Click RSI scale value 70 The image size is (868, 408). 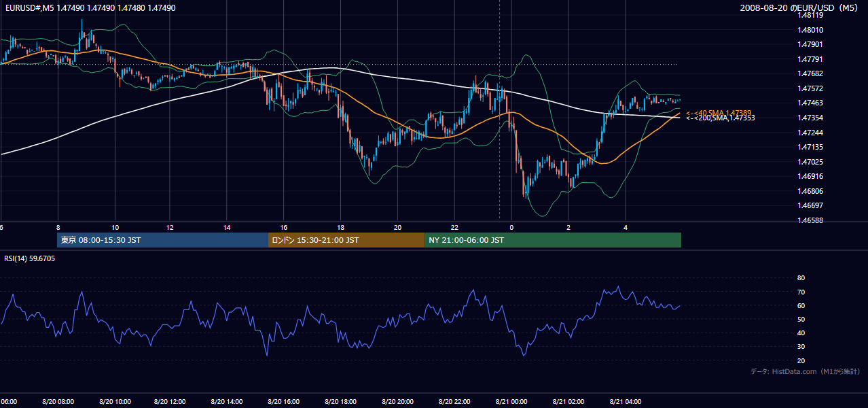pyautogui.click(x=801, y=292)
